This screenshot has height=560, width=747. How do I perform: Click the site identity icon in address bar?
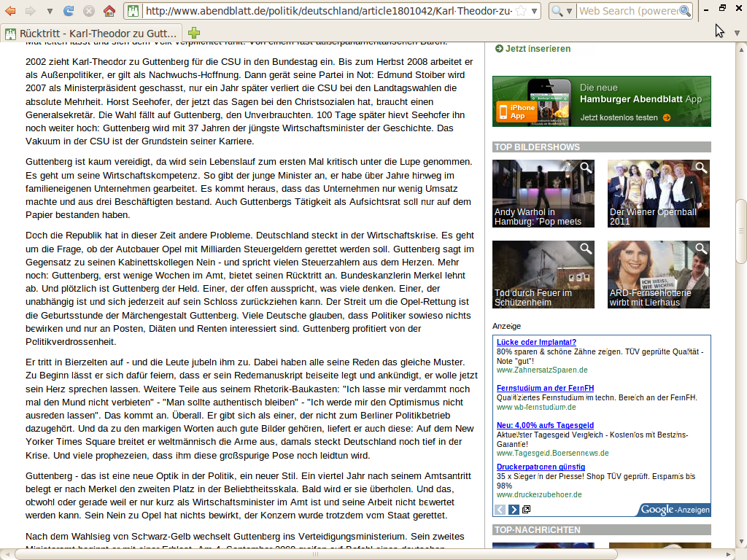point(133,11)
